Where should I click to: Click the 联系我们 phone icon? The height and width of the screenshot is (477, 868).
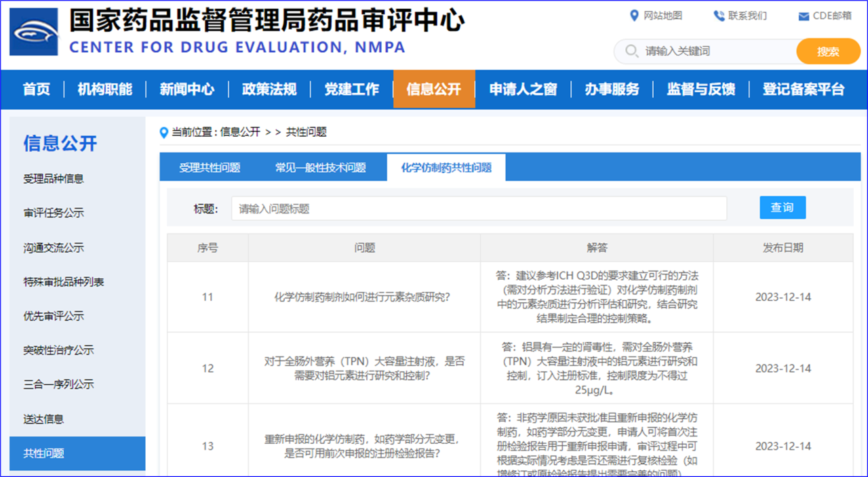click(719, 16)
